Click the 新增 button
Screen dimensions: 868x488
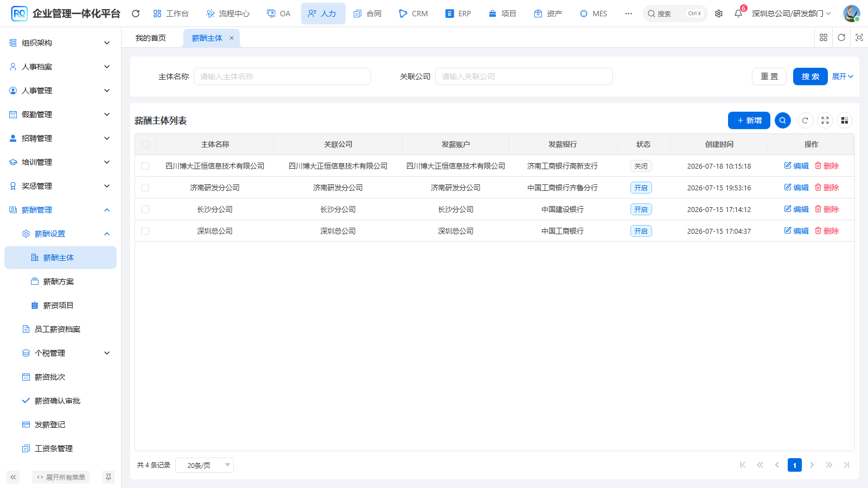(x=749, y=120)
